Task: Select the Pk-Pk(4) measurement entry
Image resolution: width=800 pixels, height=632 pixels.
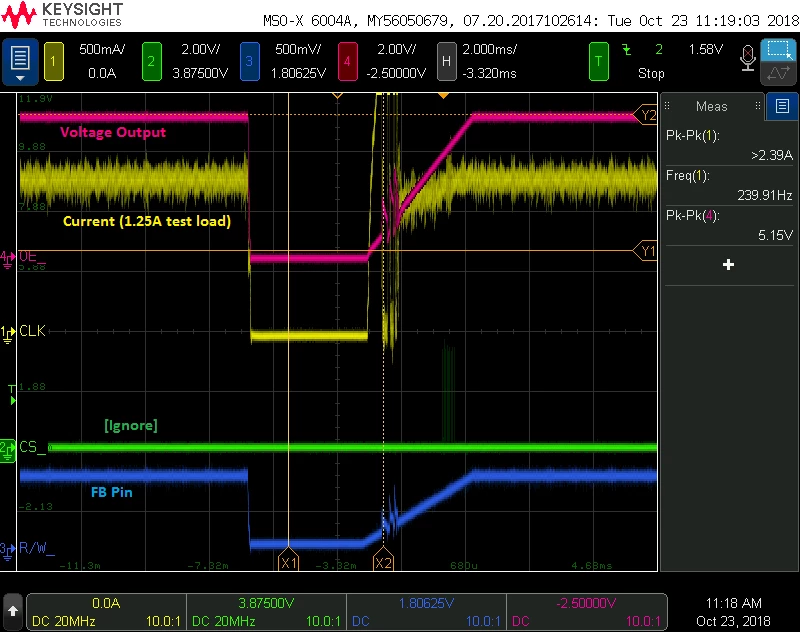Action: 730,225
